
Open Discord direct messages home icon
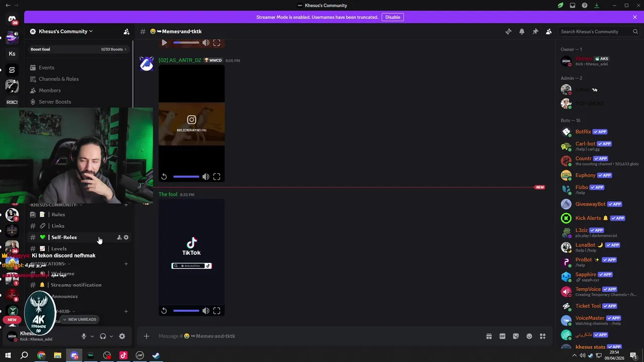pos(12,19)
